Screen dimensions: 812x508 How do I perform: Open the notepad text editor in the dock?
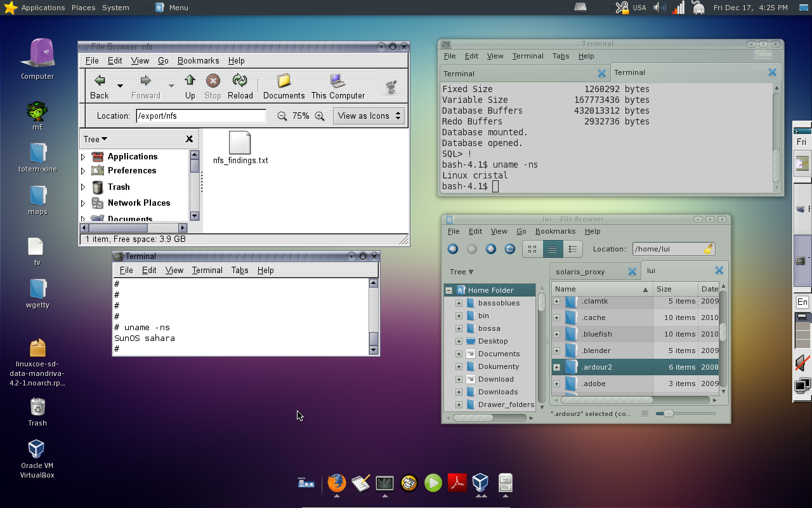point(360,483)
